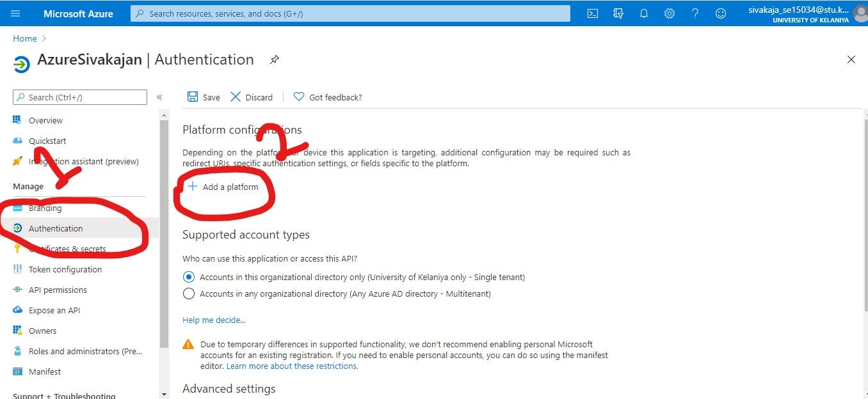Click the top resource search box
The height and width of the screenshot is (399, 868).
pyautogui.click(x=350, y=13)
